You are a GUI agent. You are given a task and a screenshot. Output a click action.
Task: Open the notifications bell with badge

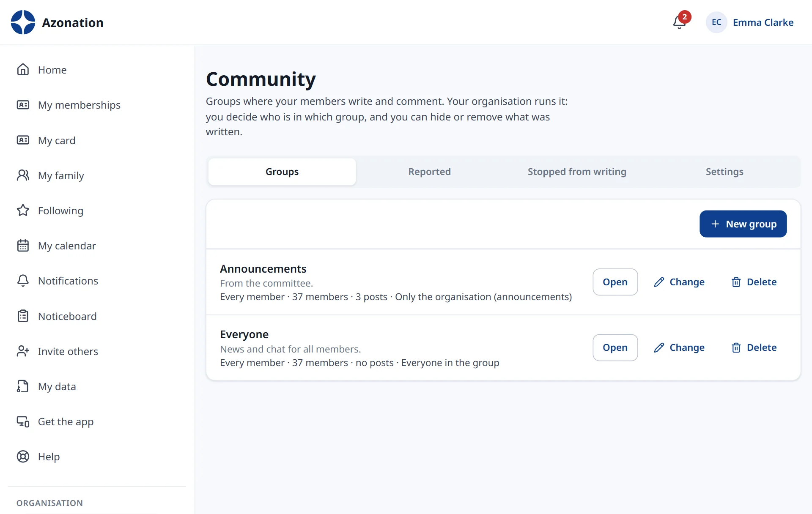click(x=680, y=21)
